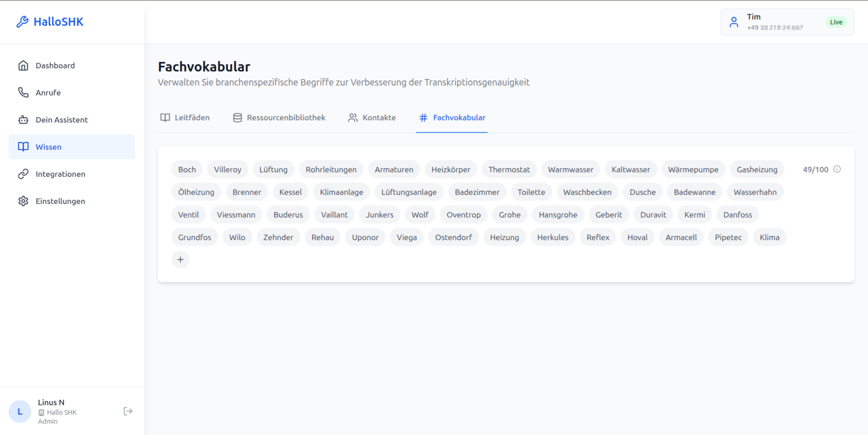The height and width of the screenshot is (435, 868).
Task: Click the Thermostat chip
Action: coord(509,170)
